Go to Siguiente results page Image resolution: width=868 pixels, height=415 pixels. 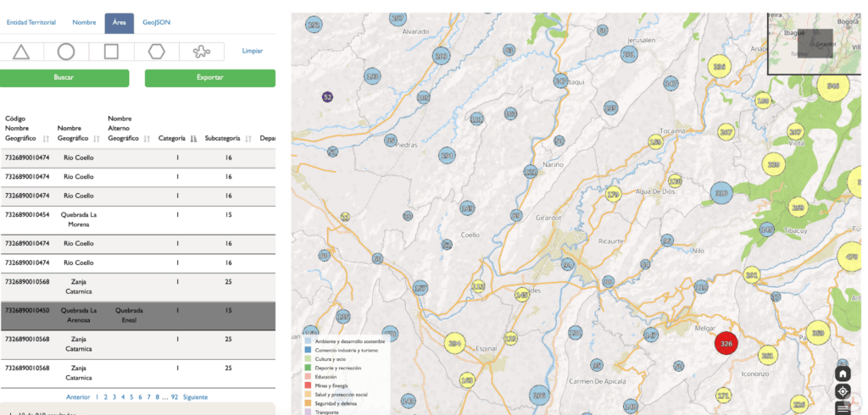point(193,396)
